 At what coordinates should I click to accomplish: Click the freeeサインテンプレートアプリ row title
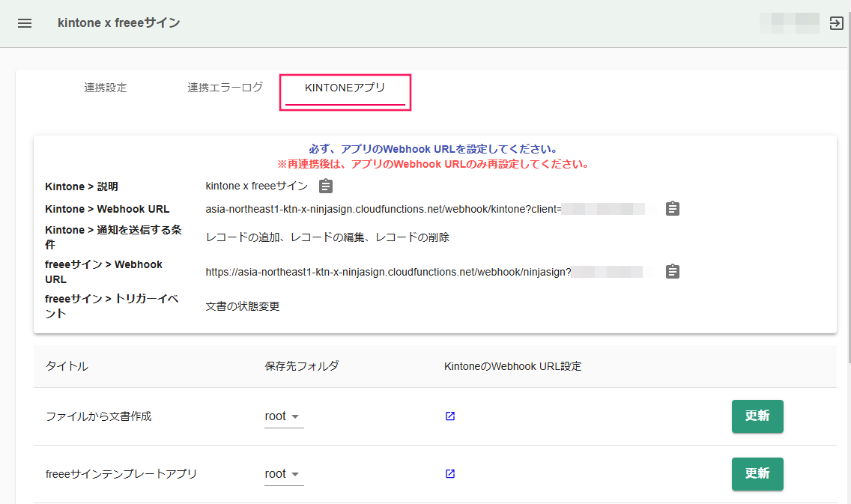[121, 473]
